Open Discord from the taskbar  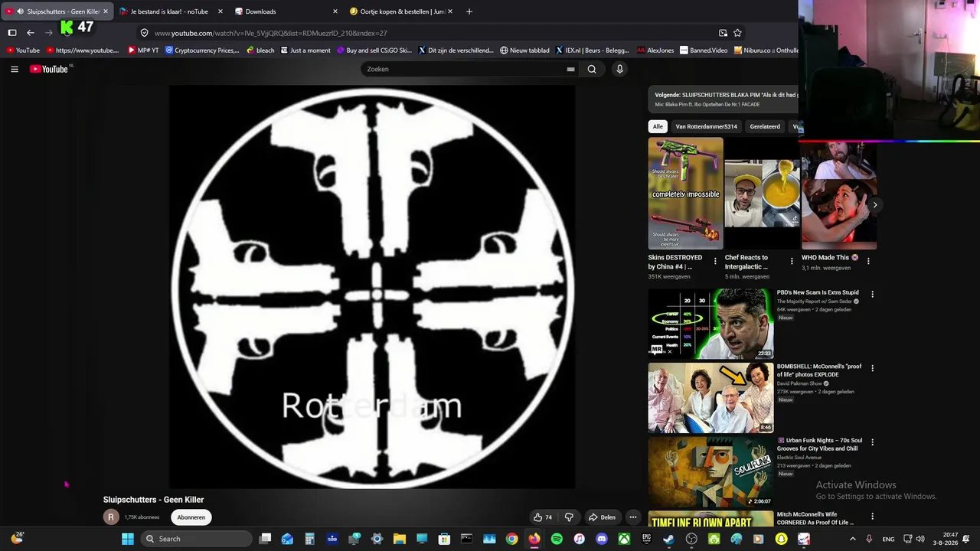click(602, 539)
